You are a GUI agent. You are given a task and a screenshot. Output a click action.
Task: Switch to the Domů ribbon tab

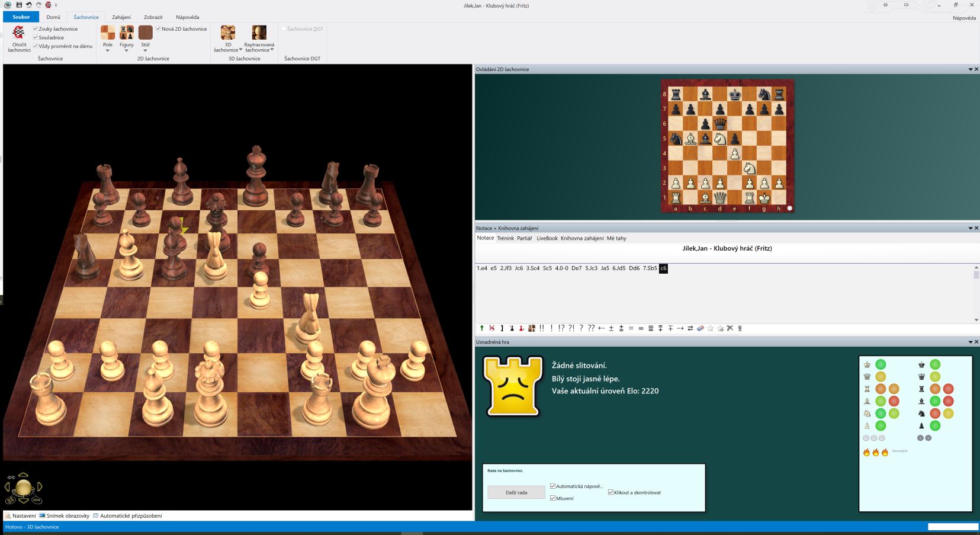click(53, 17)
